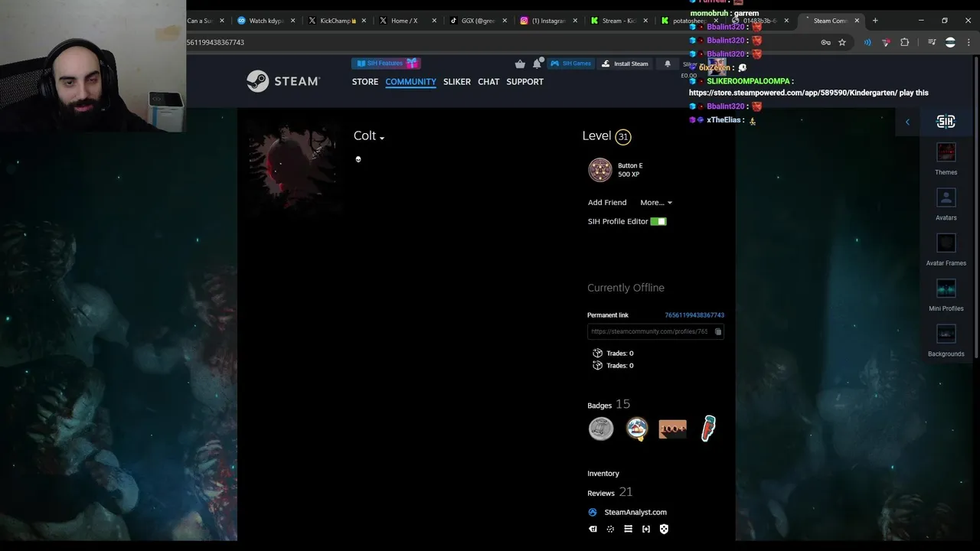Screen dimensions: 980x551
Task: Click the Steam logo in header
Action: [x=283, y=81]
